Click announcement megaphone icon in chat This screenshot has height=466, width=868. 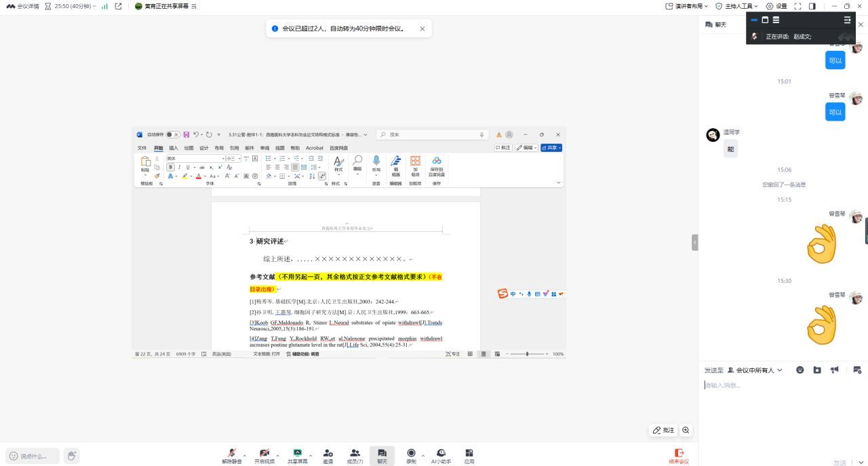(835, 370)
